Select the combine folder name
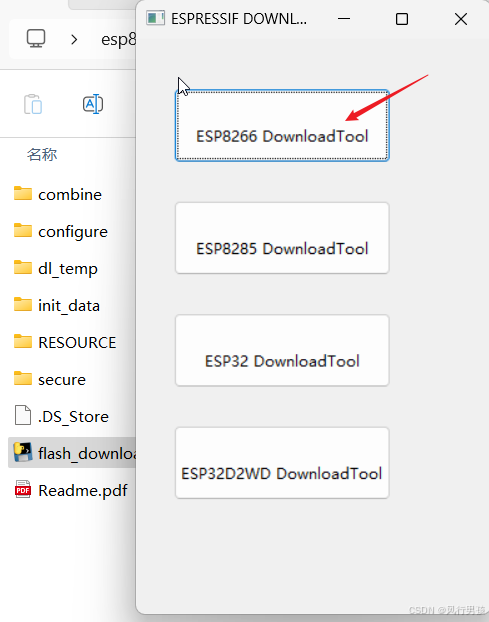This screenshot has width=489, height=622. [70, 194]
